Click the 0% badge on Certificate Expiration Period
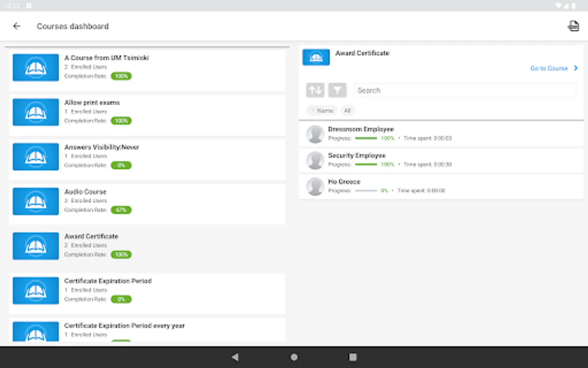 pyautogui.click(x=121, y=299)
